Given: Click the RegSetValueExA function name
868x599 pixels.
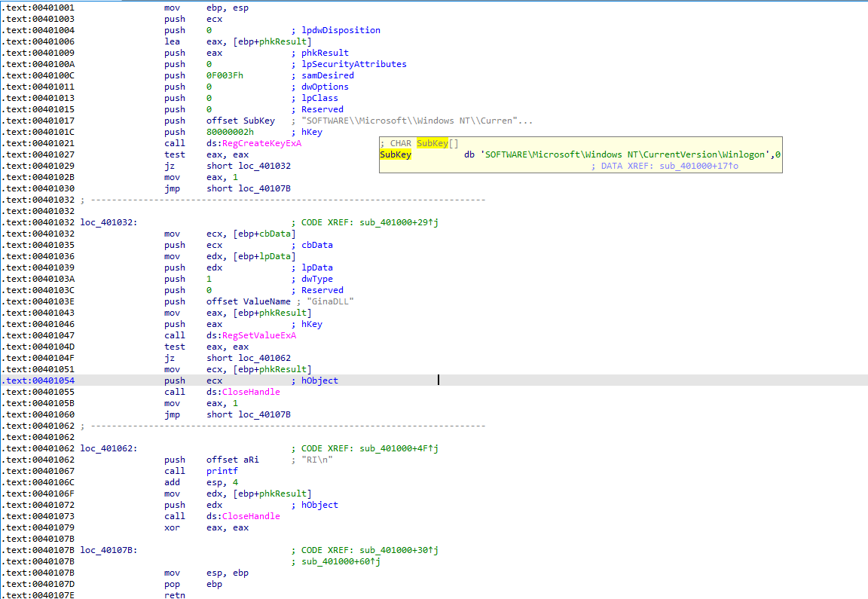Looking at the screenshot, I should (x=259, y=335).
